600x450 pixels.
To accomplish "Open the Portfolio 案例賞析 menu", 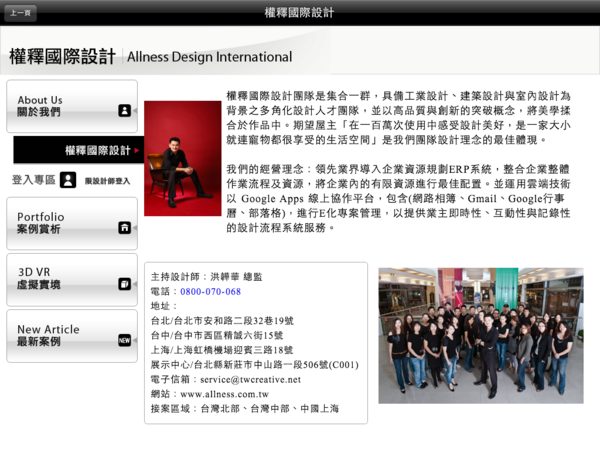I will (x=72, y=223).
